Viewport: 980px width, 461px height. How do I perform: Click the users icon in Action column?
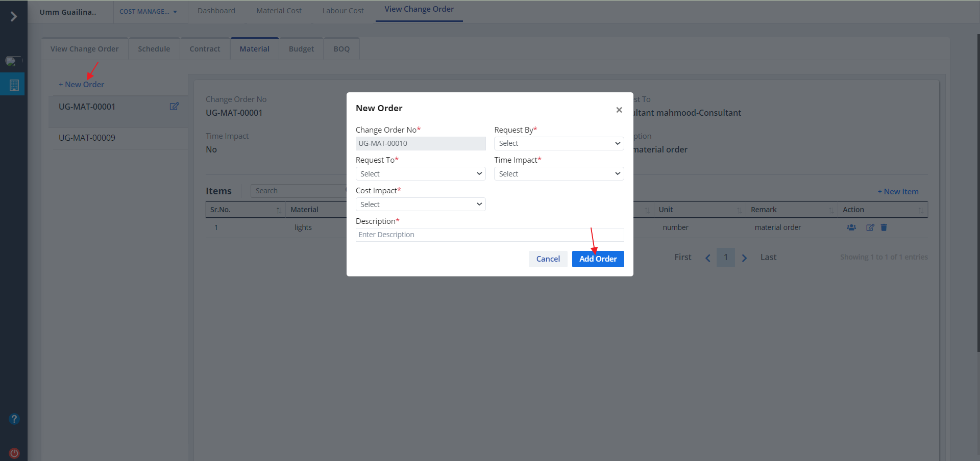851,227
